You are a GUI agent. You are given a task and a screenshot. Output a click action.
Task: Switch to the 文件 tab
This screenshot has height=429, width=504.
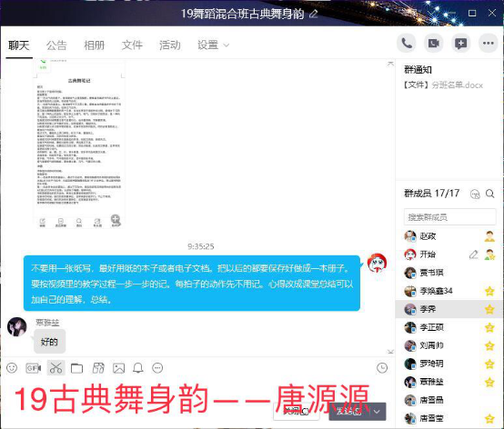coord(132,45)
